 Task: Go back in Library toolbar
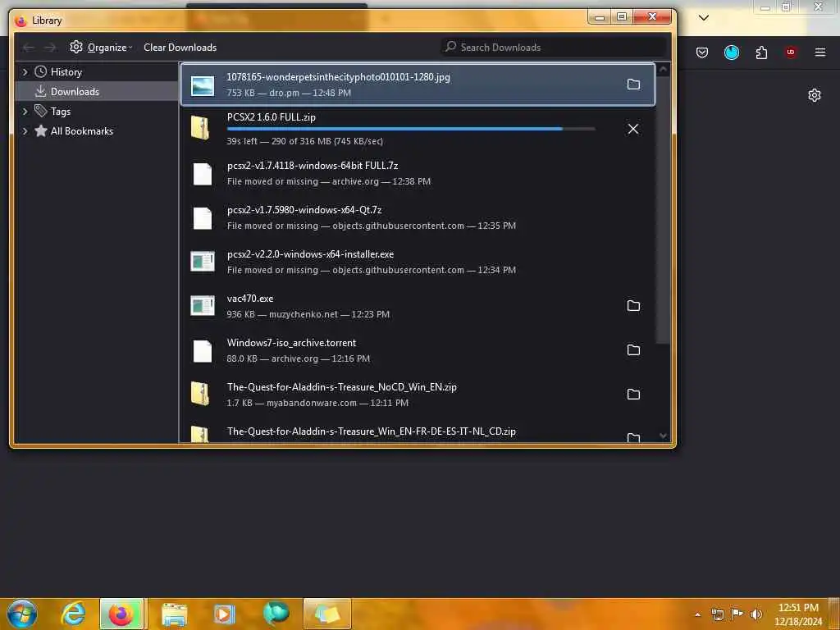click(28, 48)
